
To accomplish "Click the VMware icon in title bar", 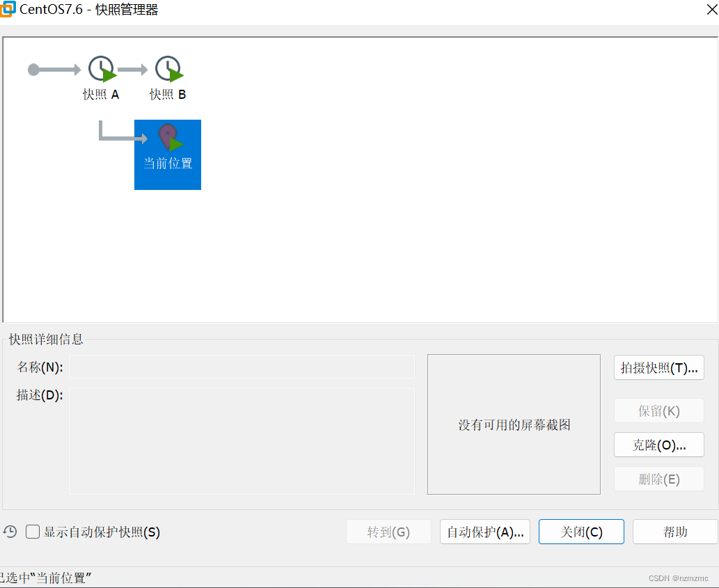I will tap(8, 9).
